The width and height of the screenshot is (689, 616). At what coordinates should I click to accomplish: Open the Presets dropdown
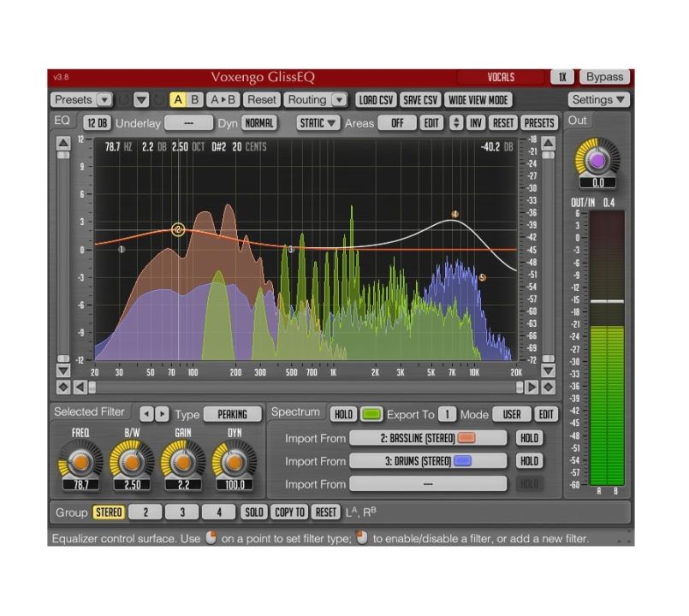pyautogui.click(x=82, y=100)
